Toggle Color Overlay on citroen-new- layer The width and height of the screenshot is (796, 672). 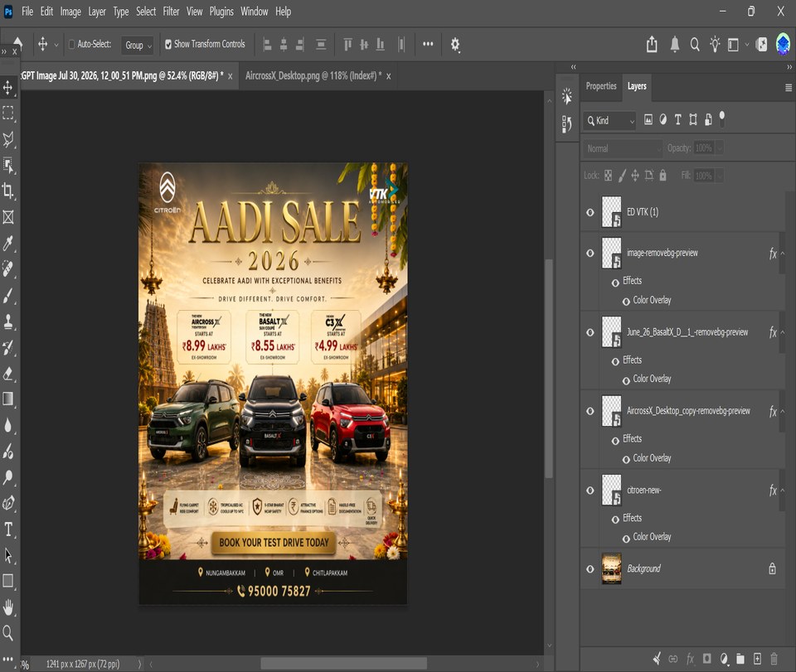(x=626, y=538)
